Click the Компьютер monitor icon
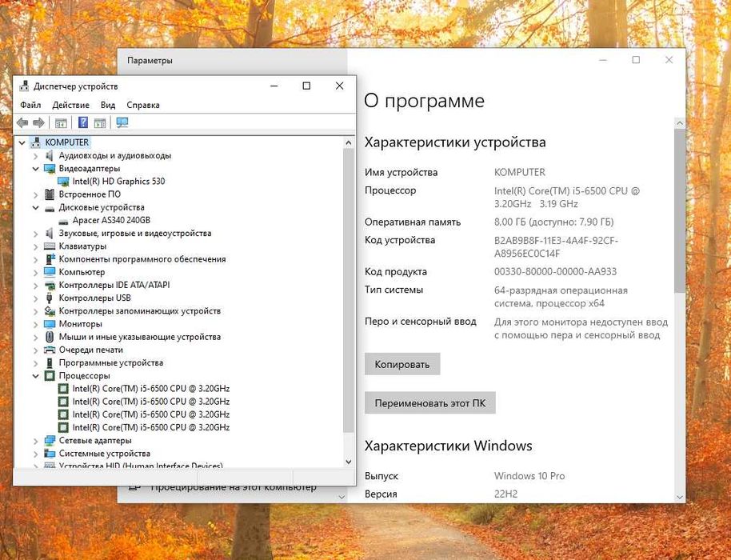The width and height of the screenshot is (731, 560). click(50, 272)
